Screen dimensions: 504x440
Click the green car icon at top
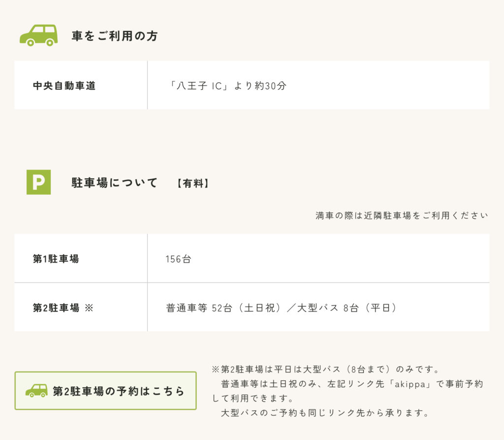tap(38, 35)
